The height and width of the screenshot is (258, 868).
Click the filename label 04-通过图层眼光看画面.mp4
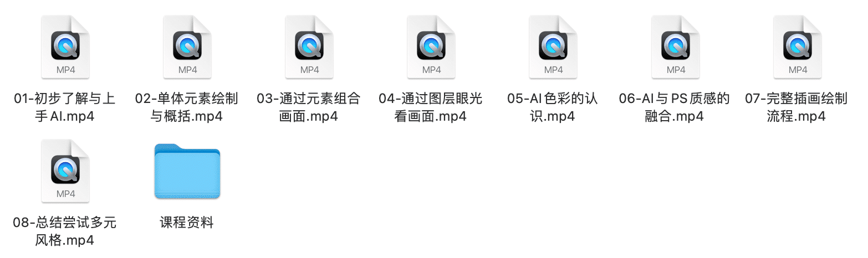click(431, 107)
